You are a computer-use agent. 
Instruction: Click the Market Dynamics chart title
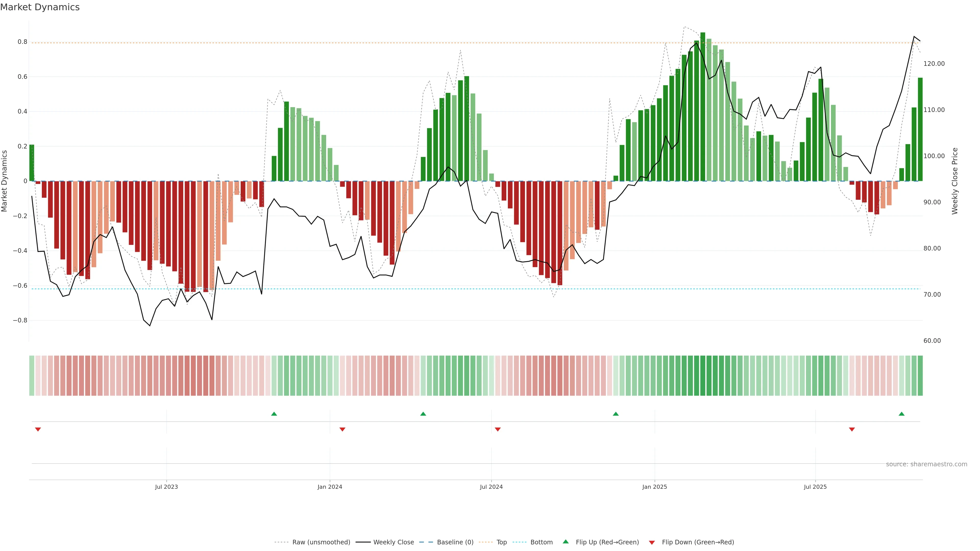click(x=40, y=7)
